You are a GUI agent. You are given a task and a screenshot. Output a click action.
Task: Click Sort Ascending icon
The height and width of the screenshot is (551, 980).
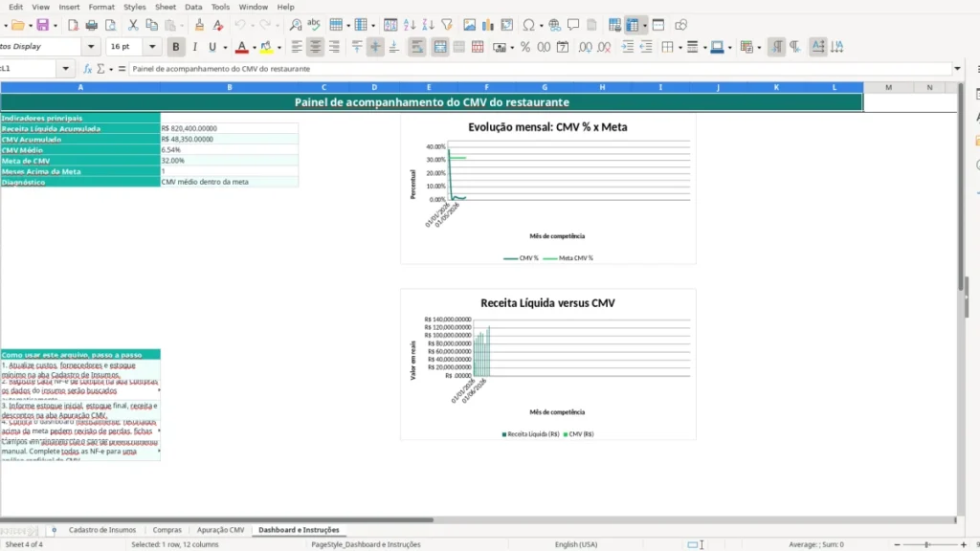(410, 25)
